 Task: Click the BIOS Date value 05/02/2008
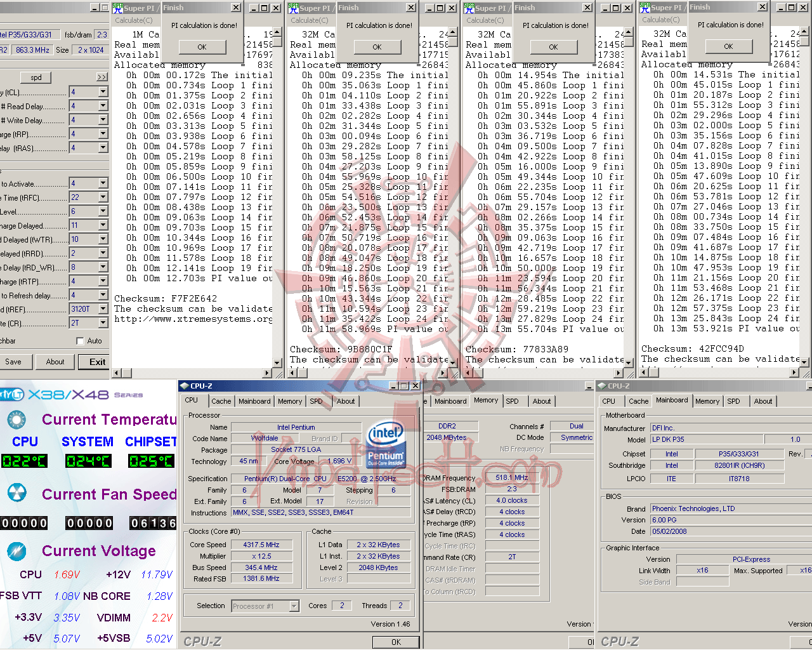731,531
